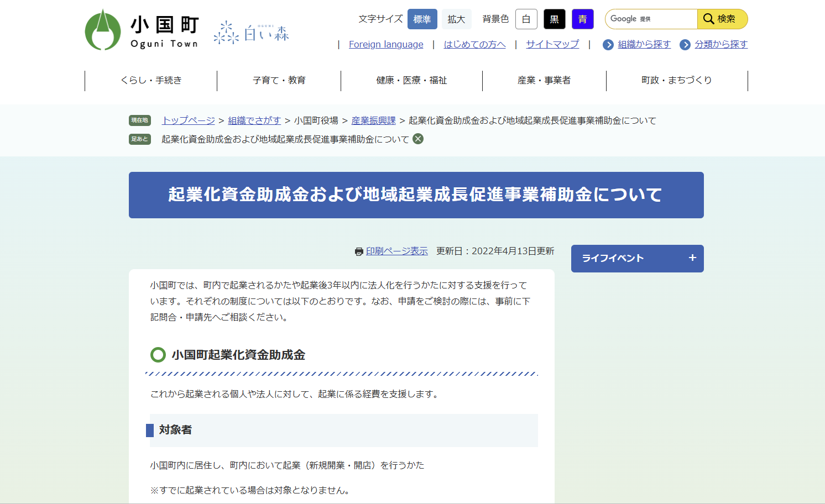The width and height of the screenshot is (825, 504).
Task: Click the 文字サイズ label
Action: (x=380, y=19)
